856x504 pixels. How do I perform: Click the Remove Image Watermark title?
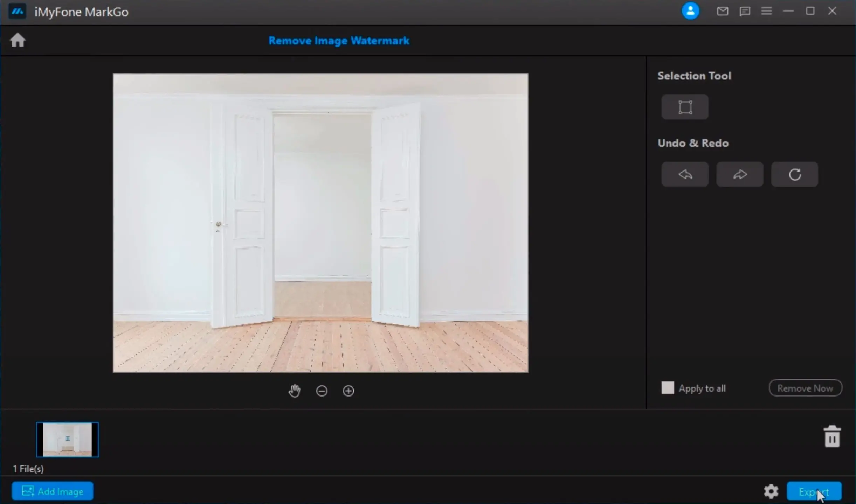[x=339, y=40]
